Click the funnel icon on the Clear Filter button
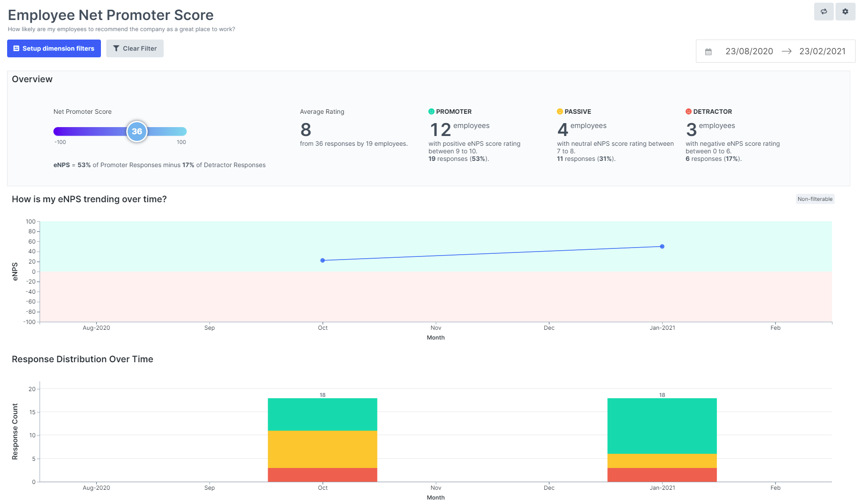Image resolution: width=860 pixels, height=504 pixels. click(x=117, y=48)
